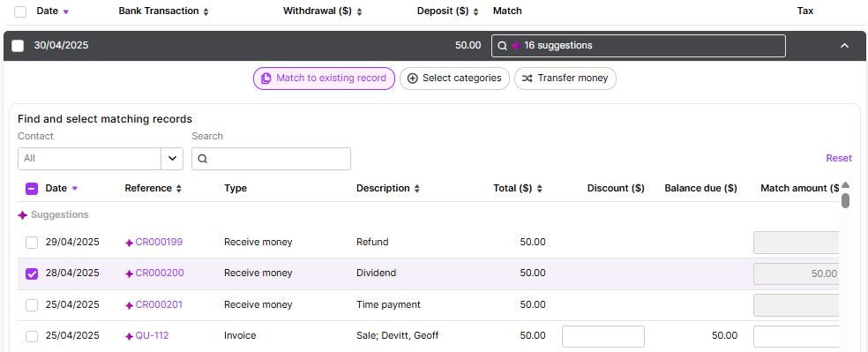The image size is (868, 352).
Task: Click the search icon in 16 suggestions box
Action: [502, 46]
